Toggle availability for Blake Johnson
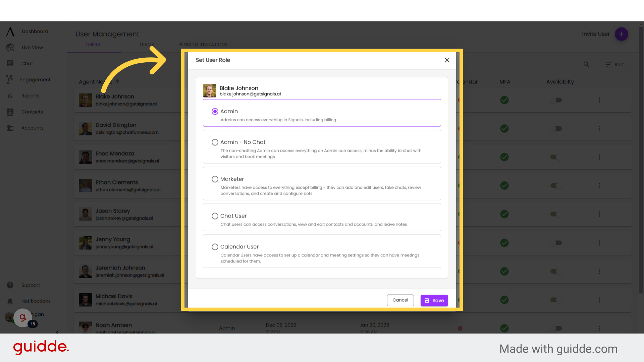Screen dimensions: 644x362 point(556,100)
